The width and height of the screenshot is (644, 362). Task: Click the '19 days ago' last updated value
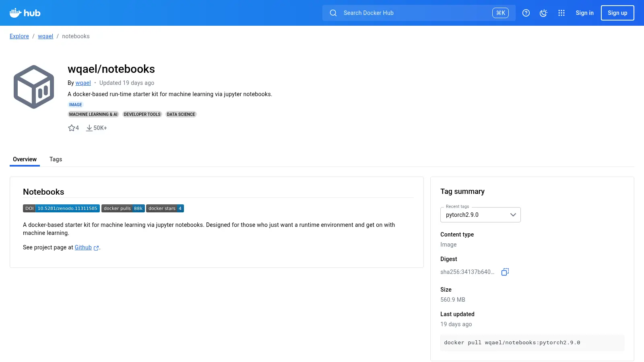point(456,324)
